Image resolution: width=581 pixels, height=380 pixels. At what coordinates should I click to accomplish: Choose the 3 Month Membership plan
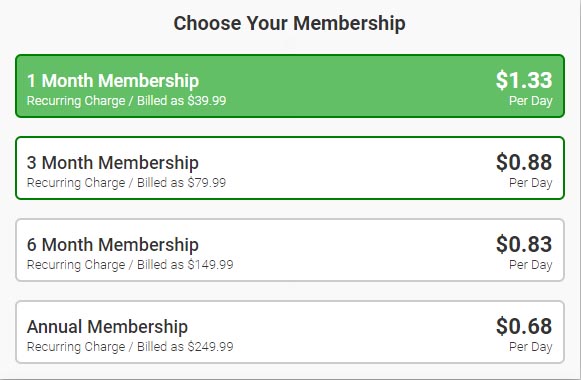point(290,168)
